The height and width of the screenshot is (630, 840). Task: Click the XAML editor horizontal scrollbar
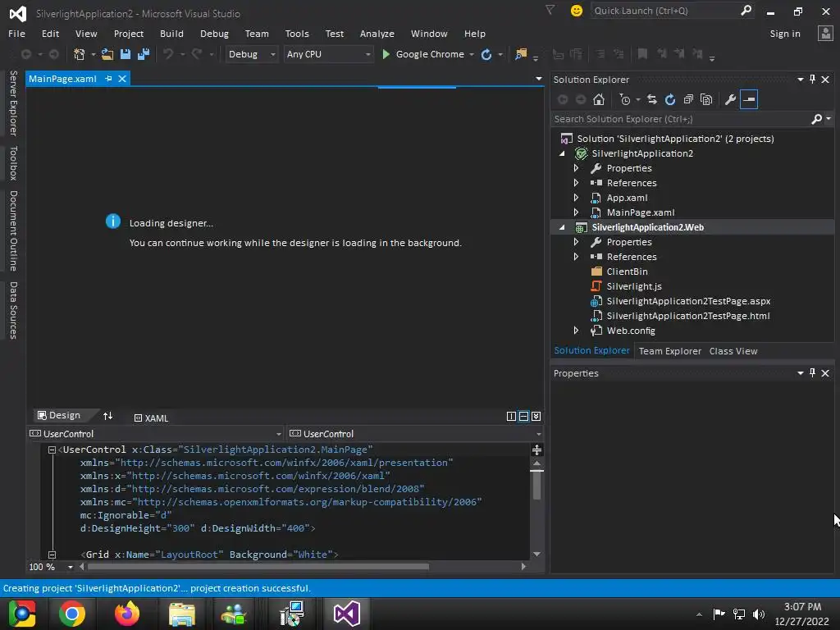click(258, 566)
